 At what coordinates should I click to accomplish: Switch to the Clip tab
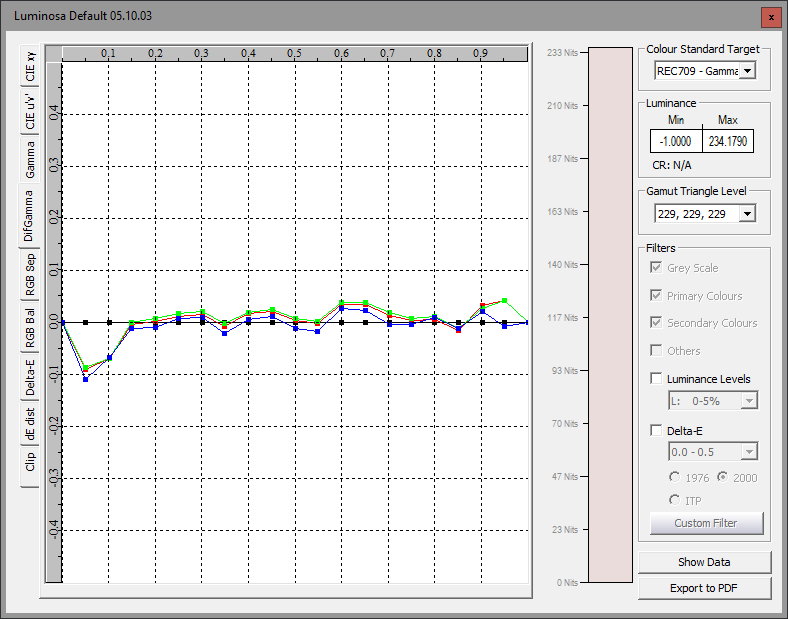pyautogui.click(x=30, y=467)
